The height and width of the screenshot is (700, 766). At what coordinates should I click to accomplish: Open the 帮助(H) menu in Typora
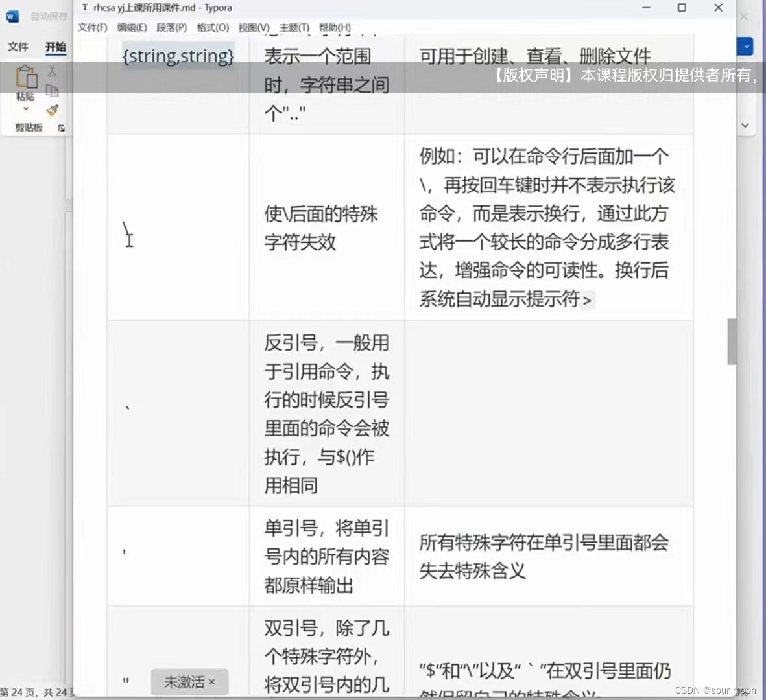pyautogui.click(x=335, y=27)
